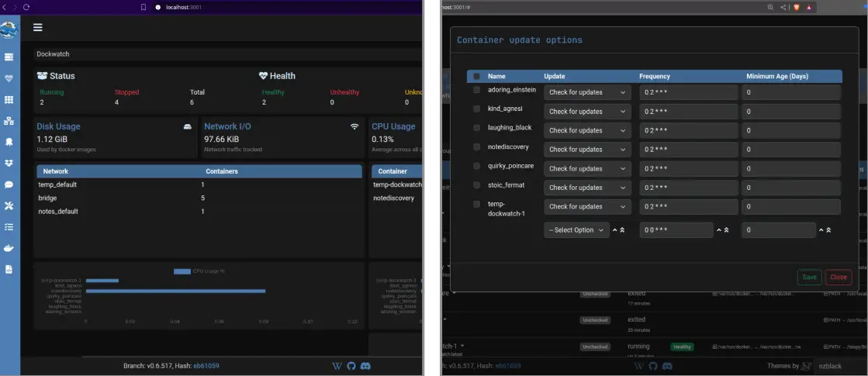Click the heartbeat icon in the left sidebar
Viewport: 868px width, 376px height.
pyautogui.click(x=9, y=78)
